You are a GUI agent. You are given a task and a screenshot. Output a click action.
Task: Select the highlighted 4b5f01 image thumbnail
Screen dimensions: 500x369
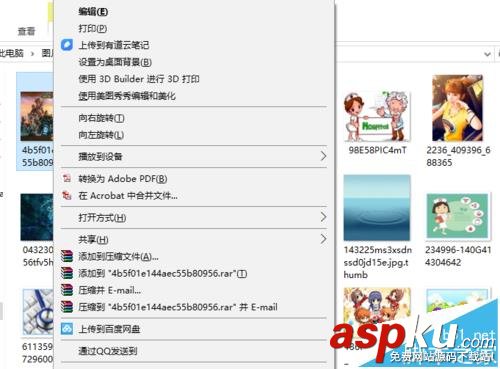[37, 116]
